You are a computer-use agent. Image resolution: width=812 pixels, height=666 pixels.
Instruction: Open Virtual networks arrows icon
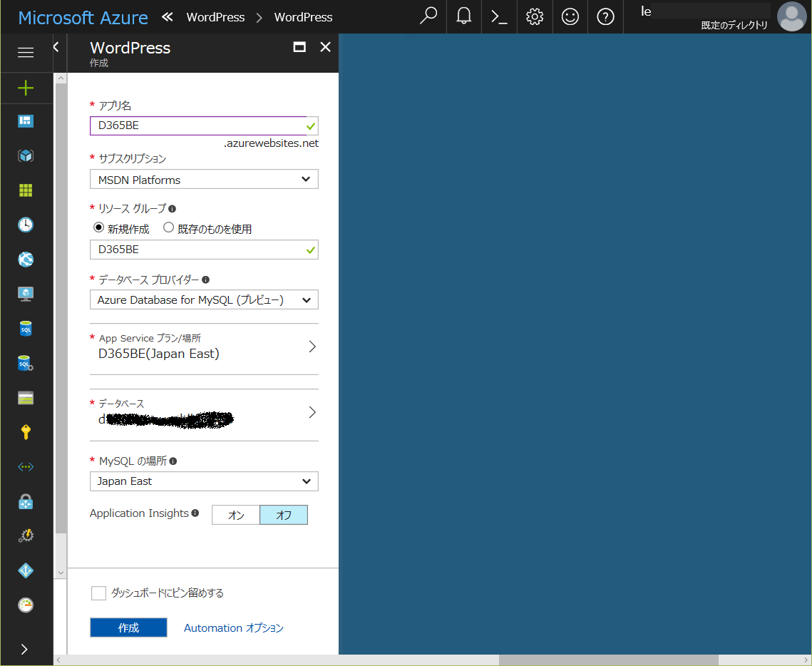(26, 466)
